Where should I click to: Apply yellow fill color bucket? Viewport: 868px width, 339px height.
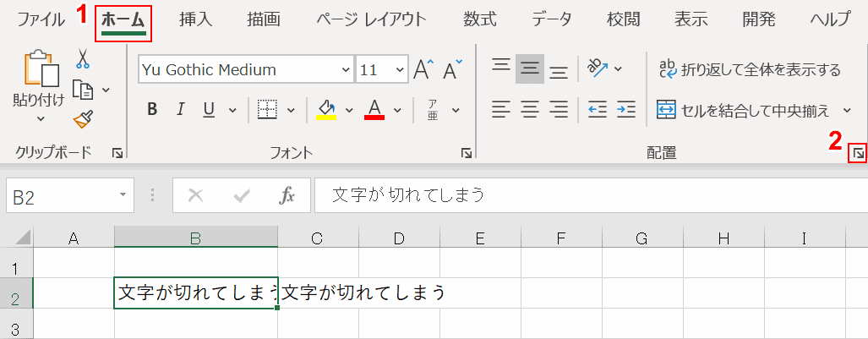[326, 110]
